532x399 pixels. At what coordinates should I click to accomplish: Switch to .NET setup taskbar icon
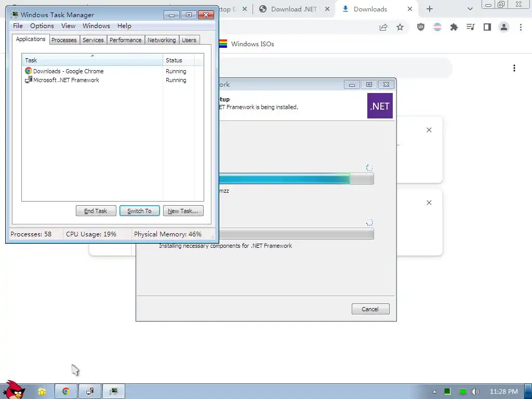(x=90, y=392)
